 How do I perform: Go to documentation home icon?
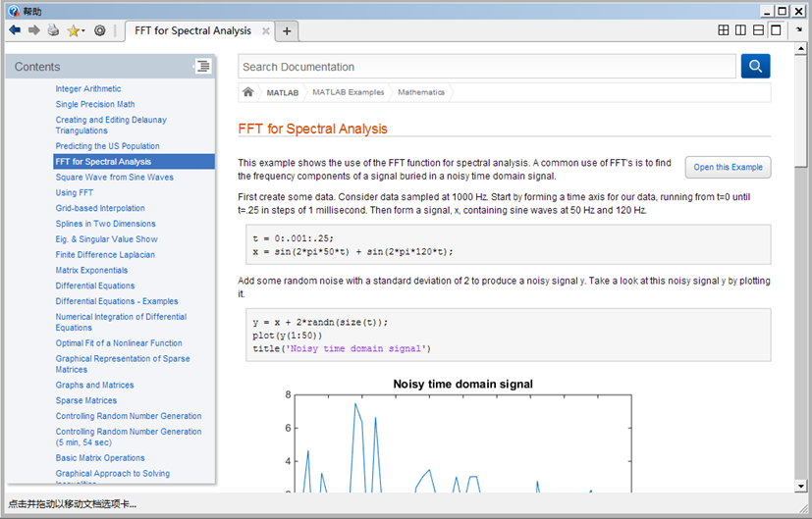pyautogui.click(x=248, y=92)
